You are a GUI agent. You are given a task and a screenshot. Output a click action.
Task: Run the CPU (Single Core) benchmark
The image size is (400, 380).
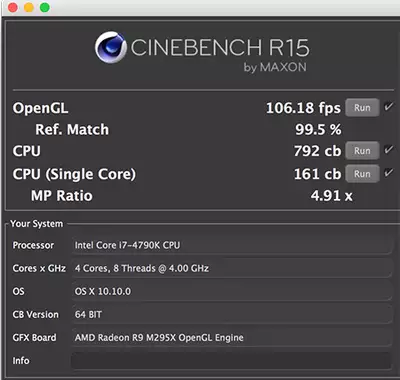(362, 174)
